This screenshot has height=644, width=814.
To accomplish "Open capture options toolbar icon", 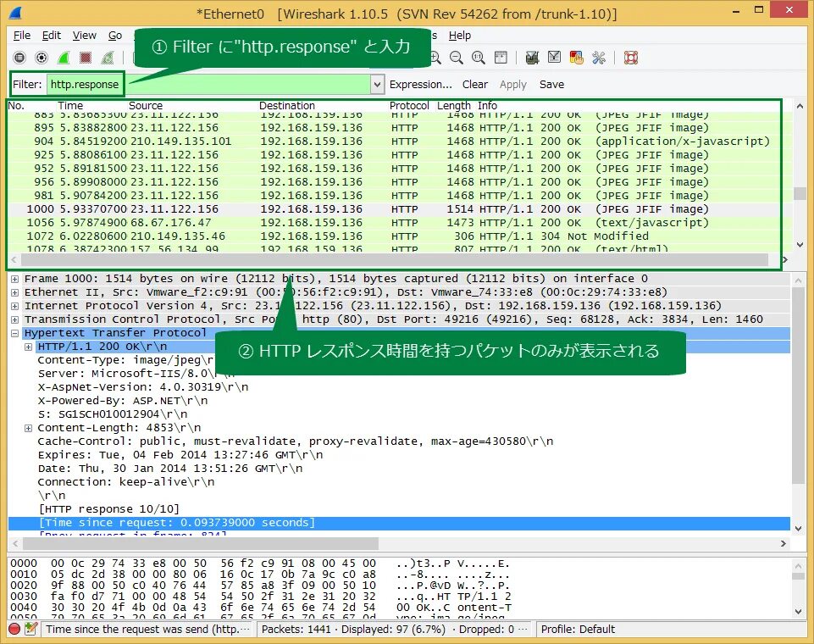I will (x=42, y=58).
